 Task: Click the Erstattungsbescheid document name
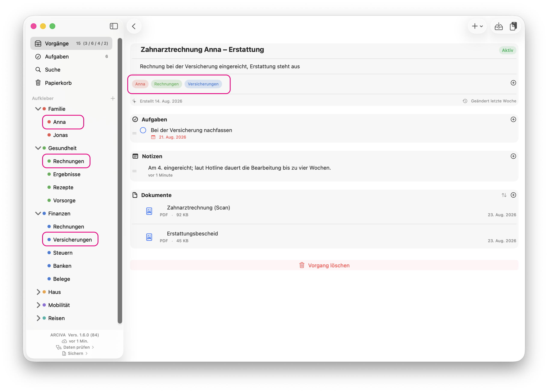click(192, 233)
